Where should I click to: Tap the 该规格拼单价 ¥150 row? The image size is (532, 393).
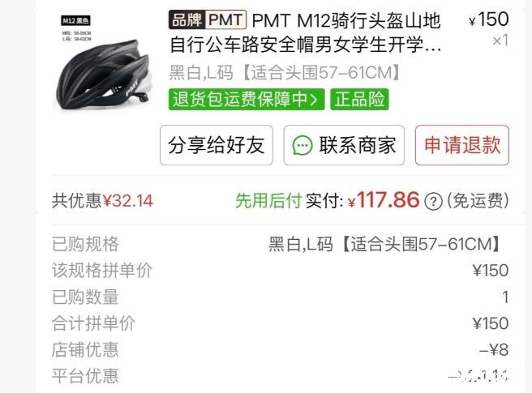[x=281, y=271]
